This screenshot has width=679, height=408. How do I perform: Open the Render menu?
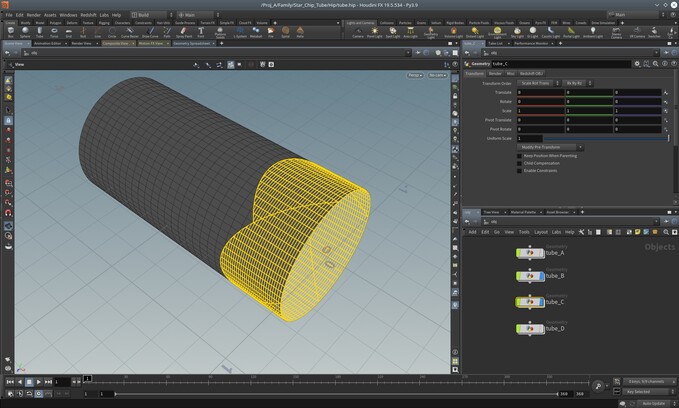[33, 15]
